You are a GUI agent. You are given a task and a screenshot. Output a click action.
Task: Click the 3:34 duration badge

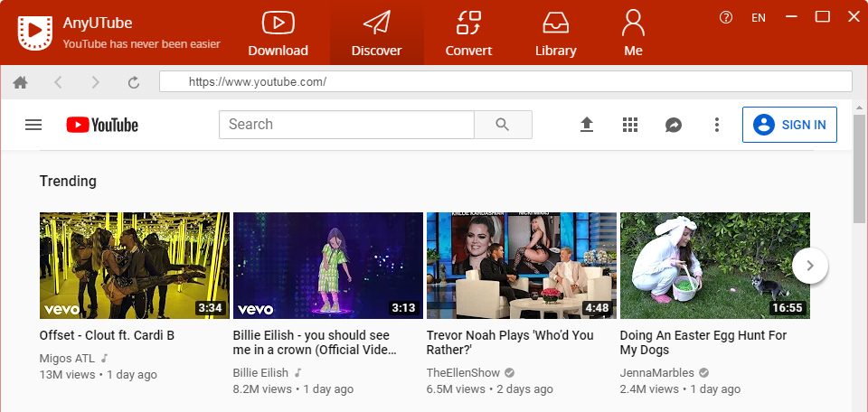pyautogui.click(x=210, y=308)
